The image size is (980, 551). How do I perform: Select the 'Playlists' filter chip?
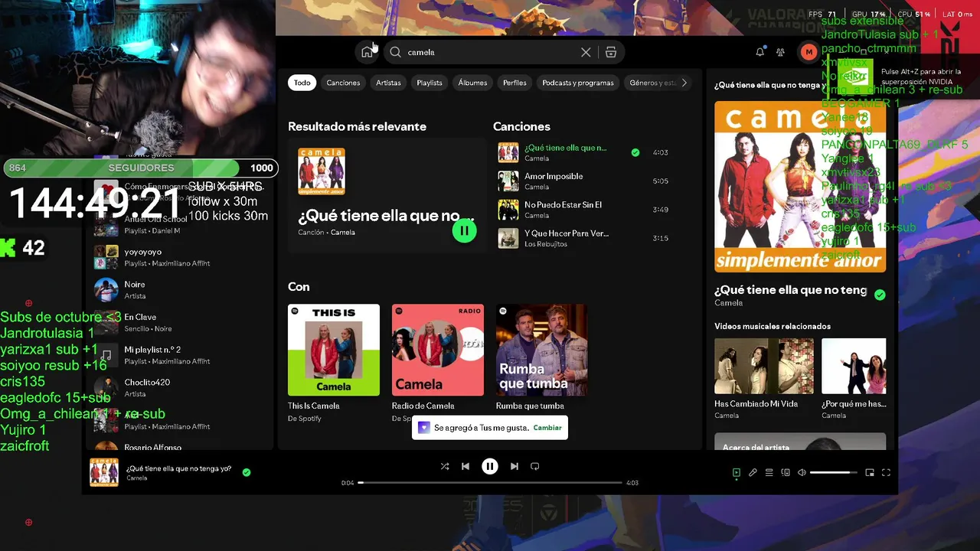click(430, 83)
